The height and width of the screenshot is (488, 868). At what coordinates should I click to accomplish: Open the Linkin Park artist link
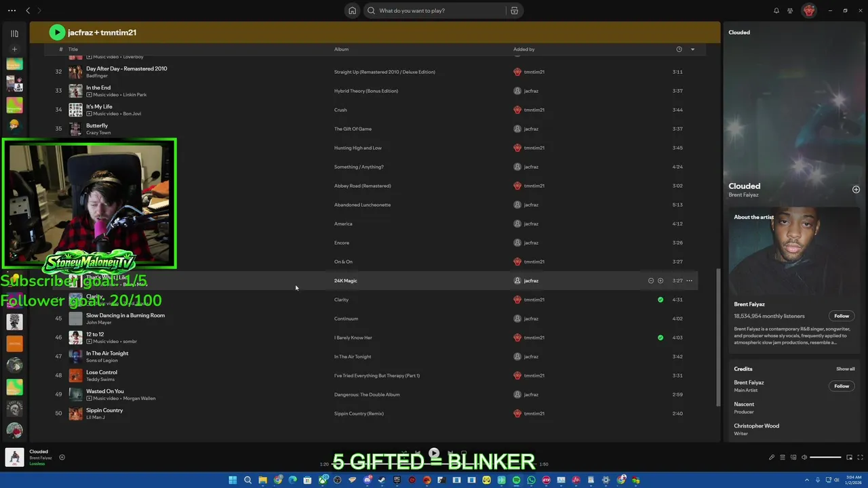pyautogui.click(x=134, y=95)
